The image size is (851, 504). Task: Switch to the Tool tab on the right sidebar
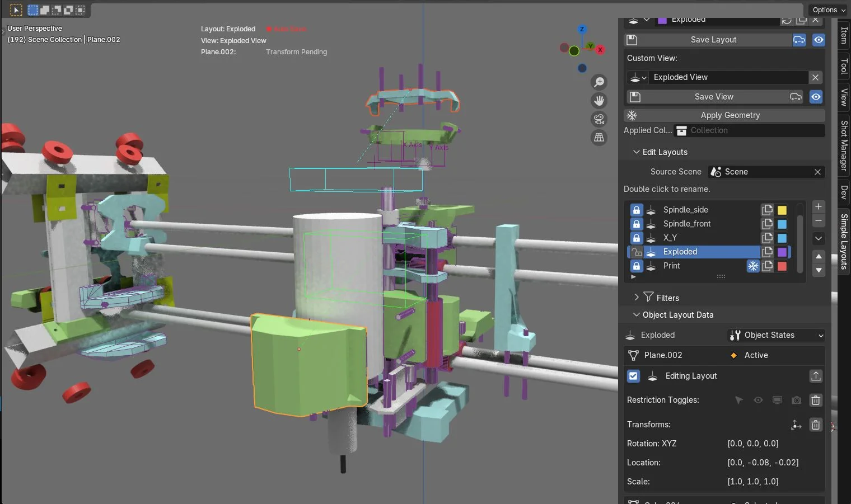(x=844, y=65)
